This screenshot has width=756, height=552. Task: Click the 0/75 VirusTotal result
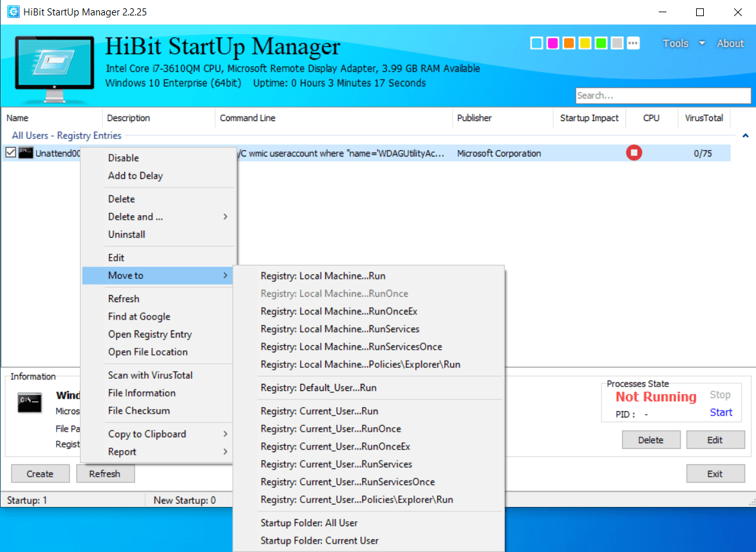point(703,153)
